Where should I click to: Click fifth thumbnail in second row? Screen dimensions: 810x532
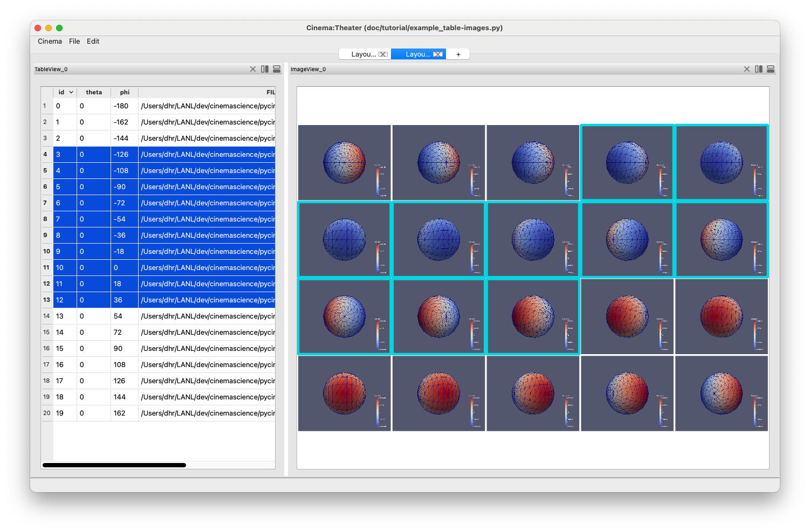[x=722, y=240]
